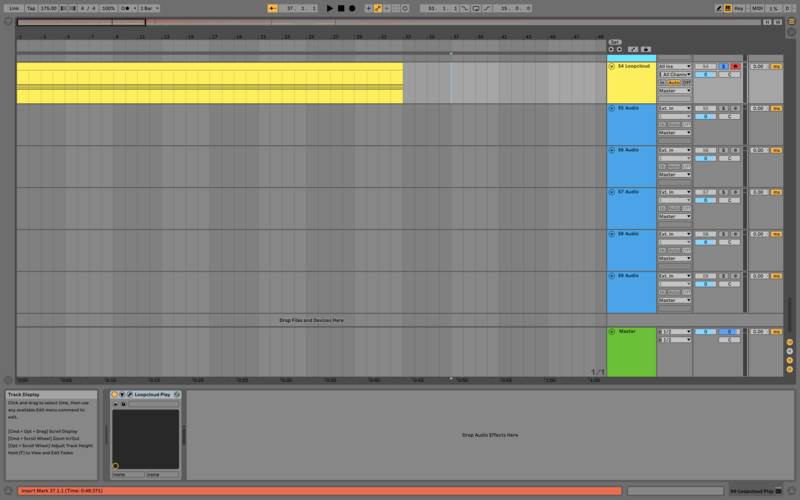Viewport: 800px width, 500px height.
Task: Click the Set locator button
Action: [x=615, y=42]
